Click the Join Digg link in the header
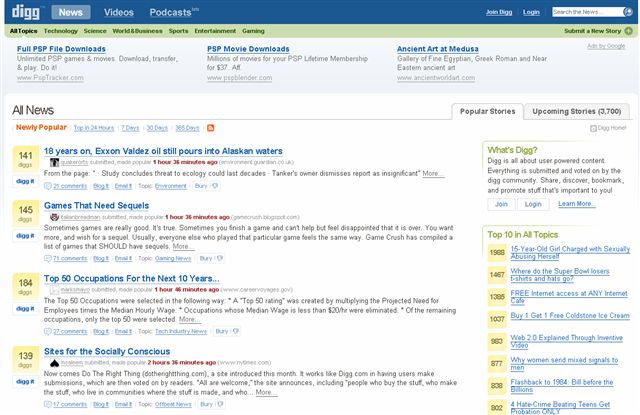This screenshot has width=640, height=415. pyautogui.click(x=499, y=12)
